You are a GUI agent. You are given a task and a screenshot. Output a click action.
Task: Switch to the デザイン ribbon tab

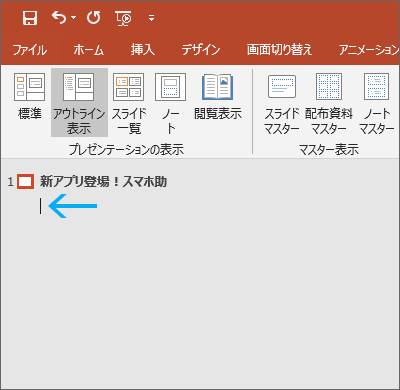[x=201, y=50]
